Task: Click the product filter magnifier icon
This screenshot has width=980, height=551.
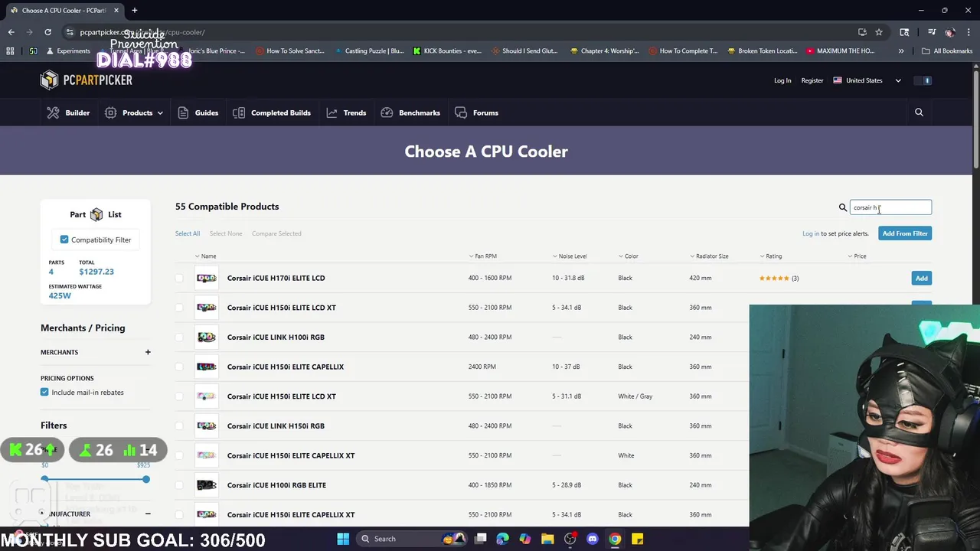Action: [843, 207]
